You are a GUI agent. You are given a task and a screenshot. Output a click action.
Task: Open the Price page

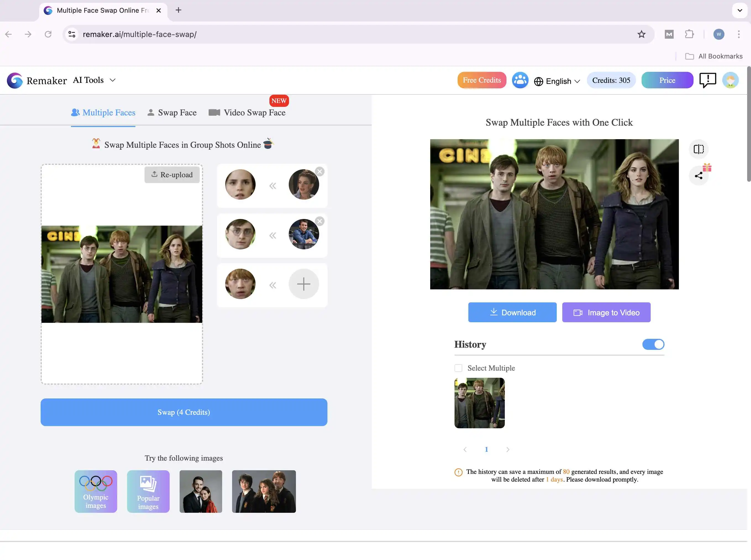[x=667, y=80]
